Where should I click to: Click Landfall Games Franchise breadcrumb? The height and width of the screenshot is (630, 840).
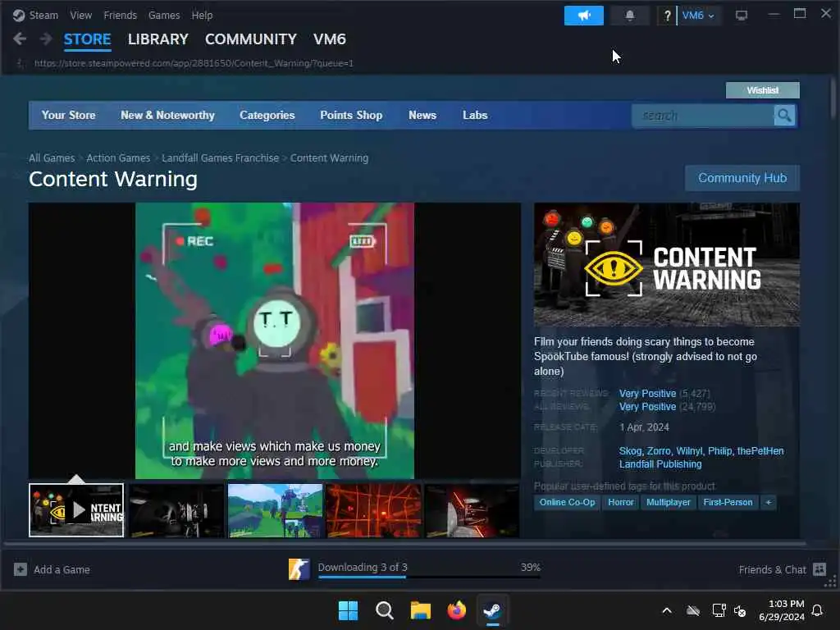click(x=220, y=158)
